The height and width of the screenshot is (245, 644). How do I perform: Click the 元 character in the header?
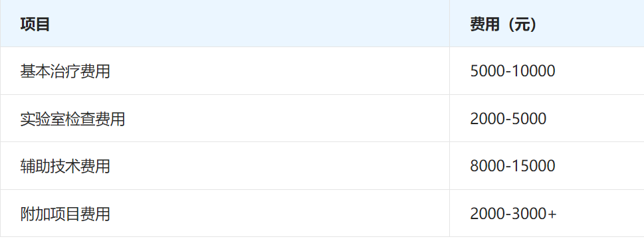(520, 24)
